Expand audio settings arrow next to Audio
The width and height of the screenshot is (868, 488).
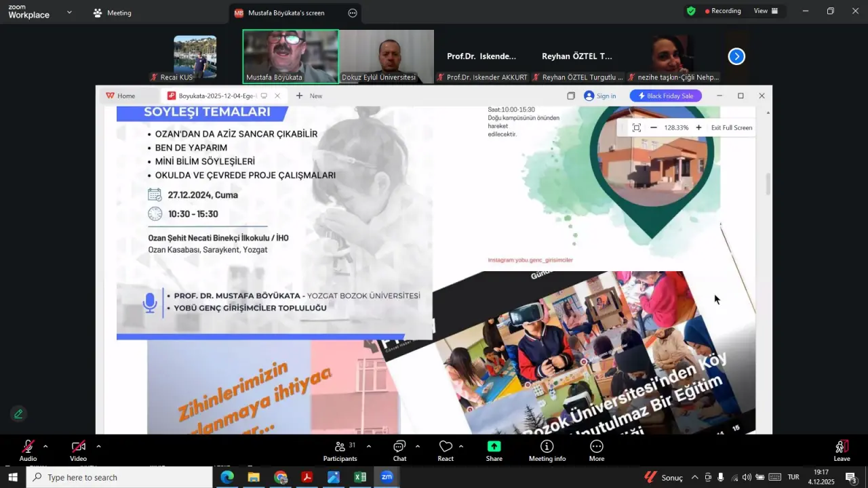click(45, 447)
